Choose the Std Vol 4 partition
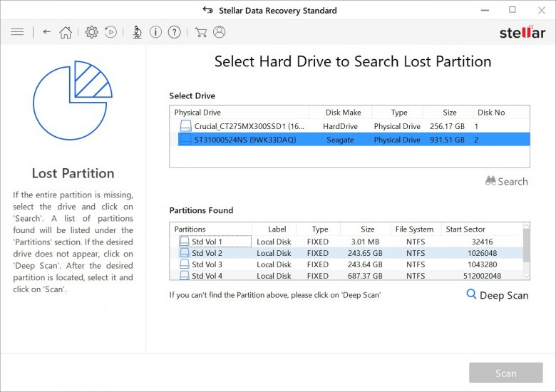Image resolution: width=556 pixels, height=392 pixels. pos(207,276)
